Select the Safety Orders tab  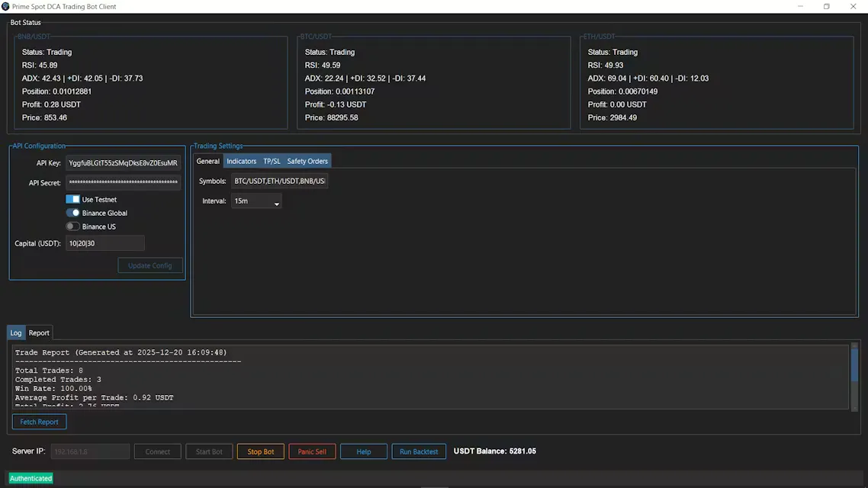(307, 162)
